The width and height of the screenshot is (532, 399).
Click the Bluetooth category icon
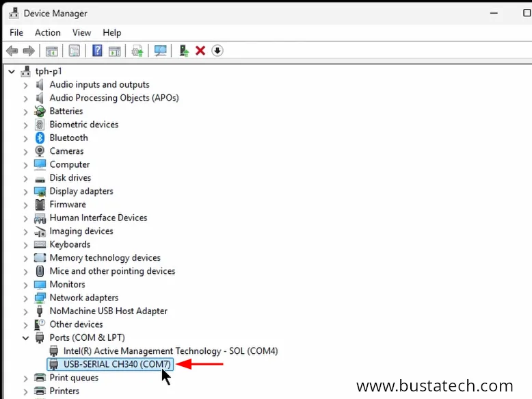(x=40, y=138)
